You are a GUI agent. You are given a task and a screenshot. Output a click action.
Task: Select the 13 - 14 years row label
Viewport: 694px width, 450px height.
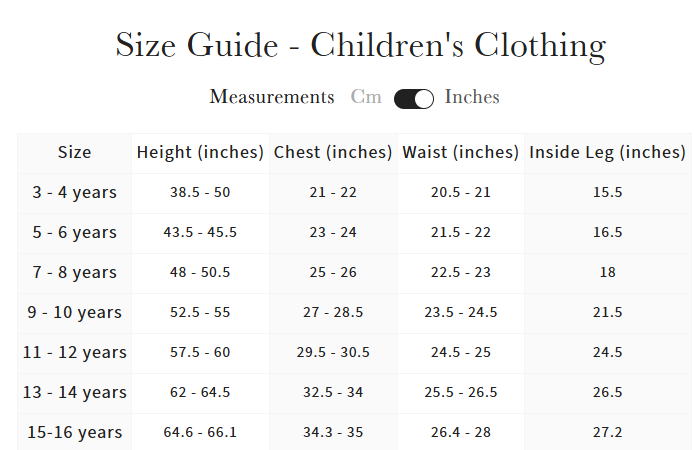tap(74, 392)
